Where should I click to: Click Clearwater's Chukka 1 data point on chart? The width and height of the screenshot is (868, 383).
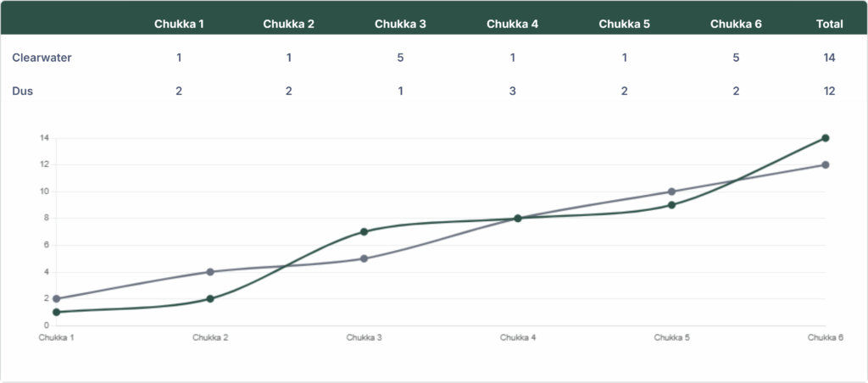[x=56, y=312]
